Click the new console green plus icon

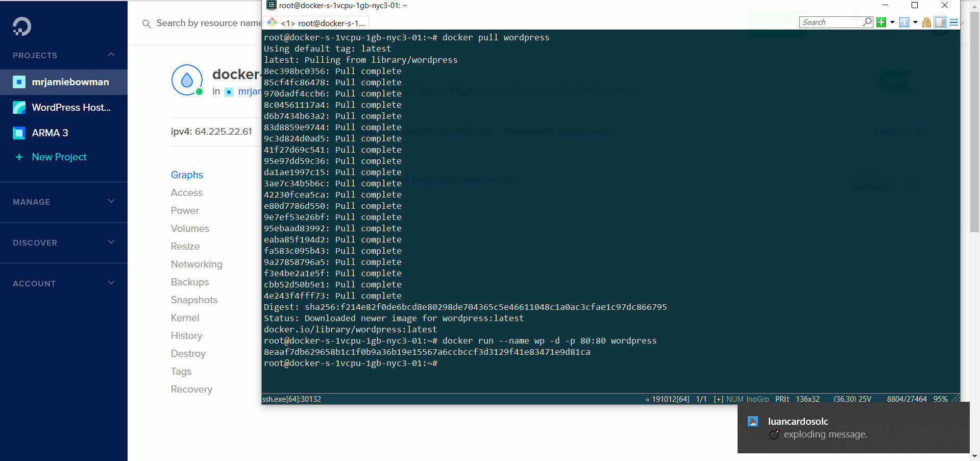pyautogui.click(x=881, y=22)
